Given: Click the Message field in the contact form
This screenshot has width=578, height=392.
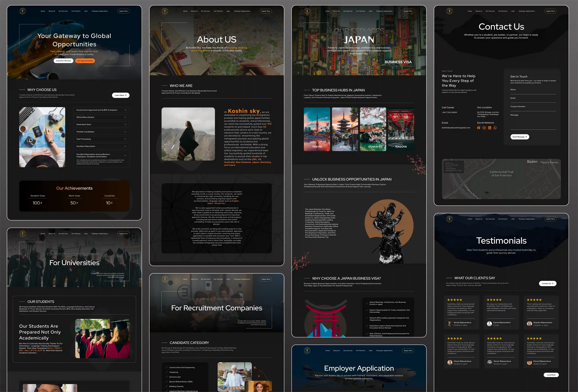Looking at the screenshot, I should point(533,121).
